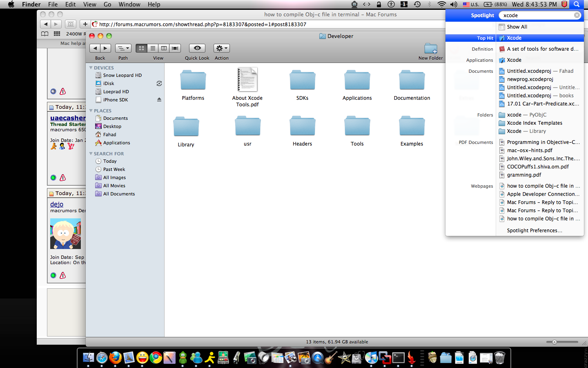This screenshot has height=368, width=588.
Task: Open Time Machine menu bar icon
Action: [x=417, y=4]
